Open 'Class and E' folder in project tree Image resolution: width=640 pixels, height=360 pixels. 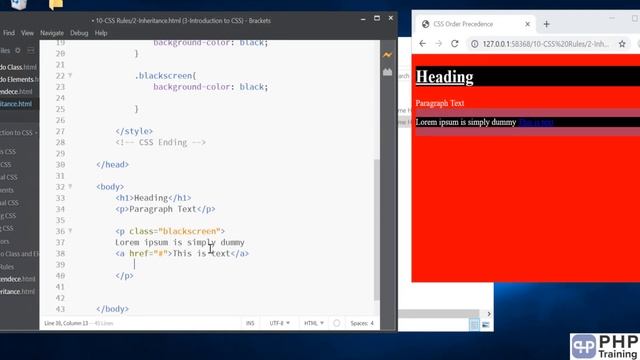click(20, 254)
